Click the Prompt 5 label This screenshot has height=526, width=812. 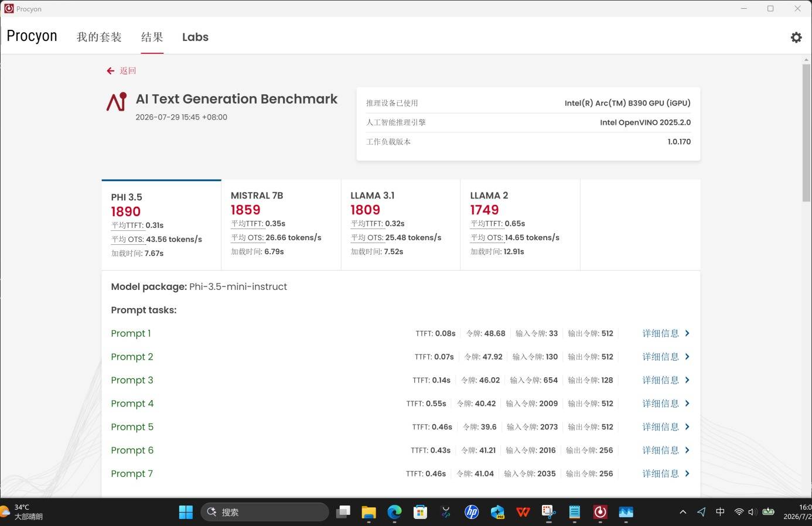tap(132, 427)
